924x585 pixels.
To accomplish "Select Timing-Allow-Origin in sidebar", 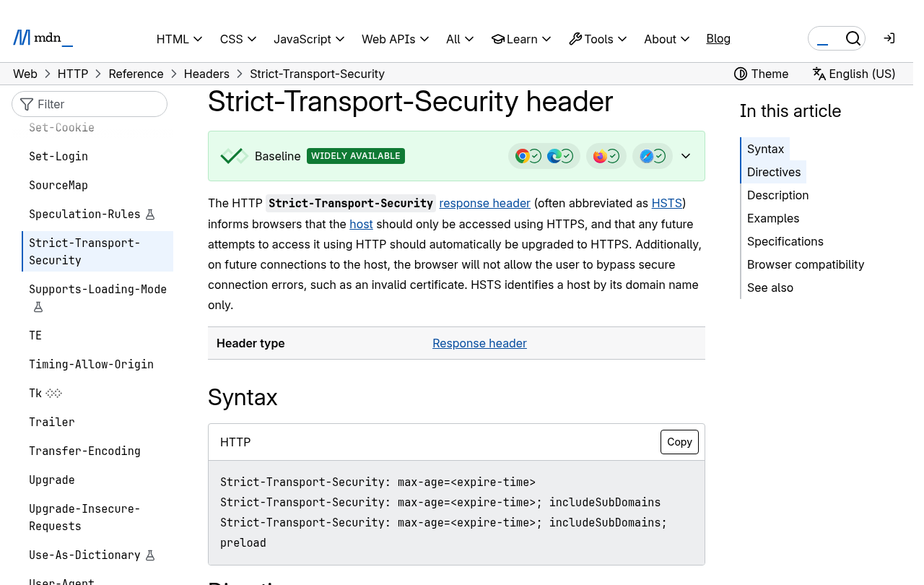I will click(91, 365).
